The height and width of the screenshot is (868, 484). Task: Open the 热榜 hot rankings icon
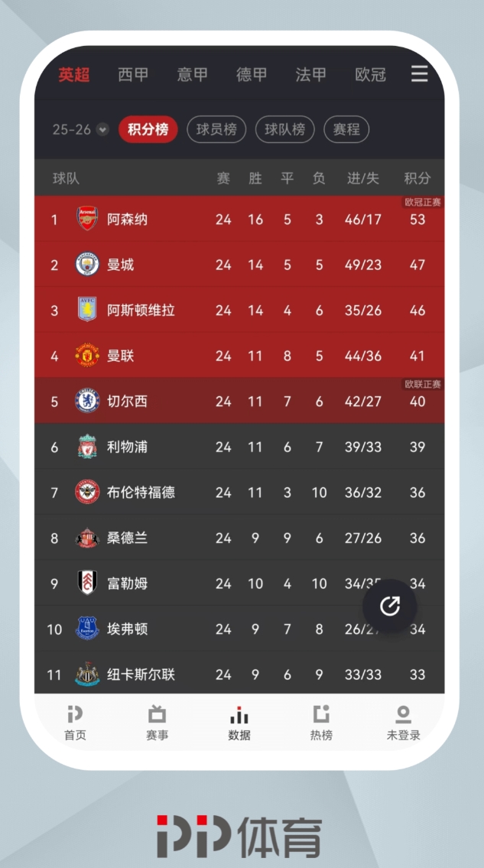[x=321, y=714]
